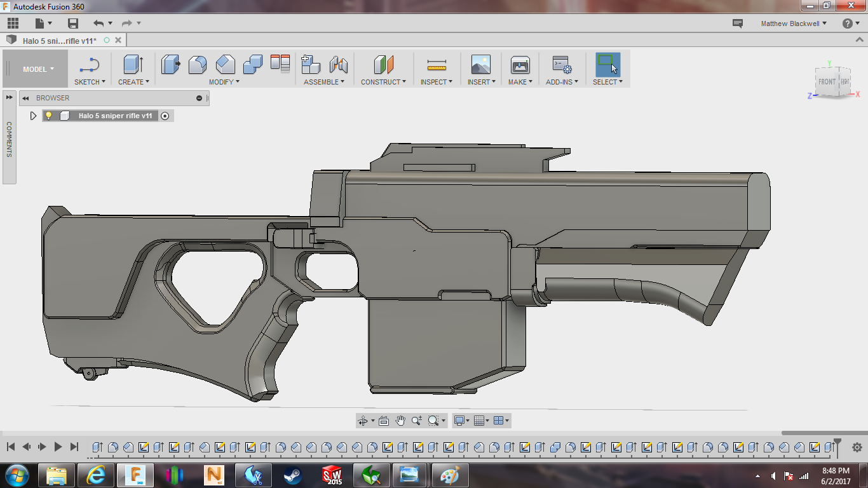
Task: Toggle visibility lightbulb of Halo 5 sniper rifle
Action: coord(48,116)
